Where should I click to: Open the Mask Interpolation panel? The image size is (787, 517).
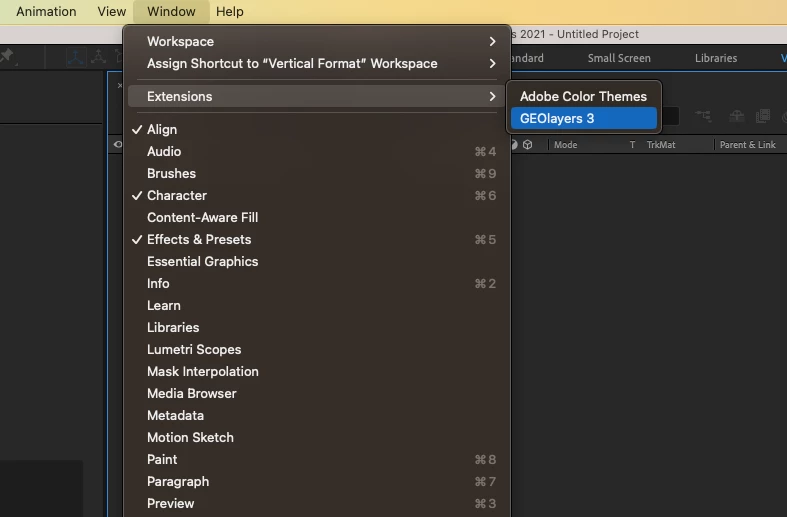pyautogui.click(x=316, y=371)
